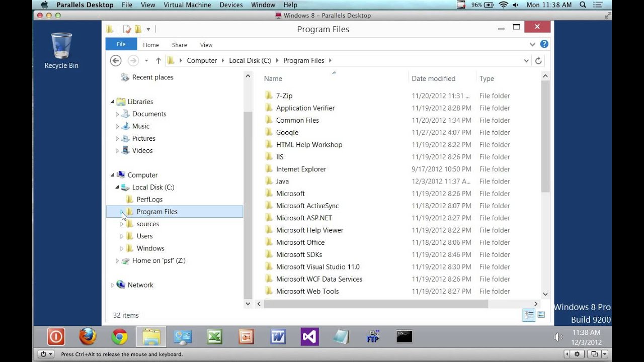Viewport: 644px width, 362px height.
Task: Click Local Disk (C:) breadcrumb segment
Action: pos(250,60)
